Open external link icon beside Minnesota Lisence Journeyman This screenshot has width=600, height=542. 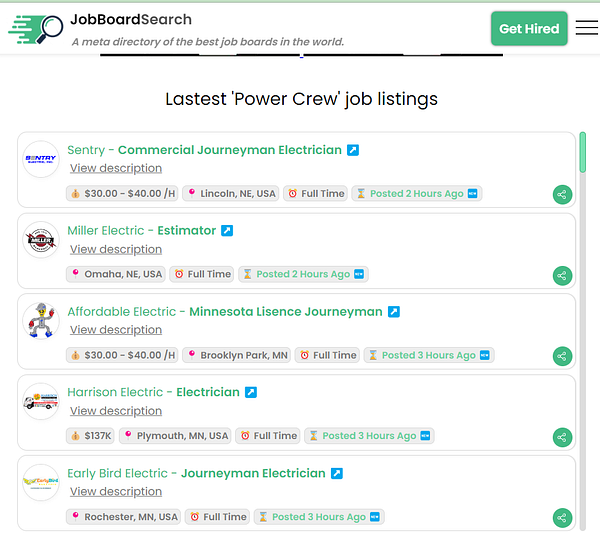(394, 312)
